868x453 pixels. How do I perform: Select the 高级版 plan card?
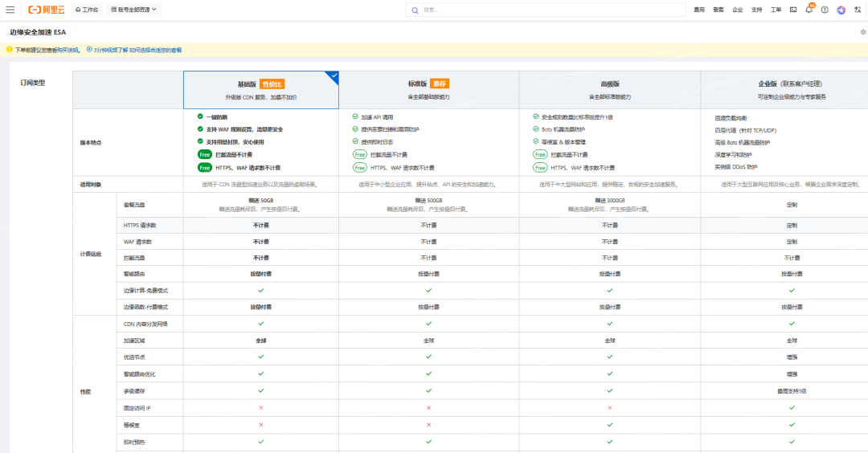[609, 90]
